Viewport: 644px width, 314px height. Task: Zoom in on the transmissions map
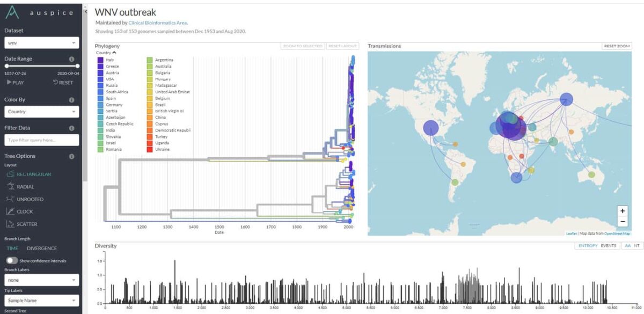tap(622, 211)
